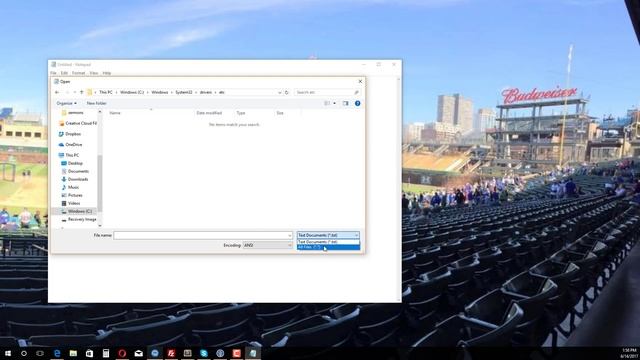Open File Explorer from the taskbar
This screenshot has height=360, width=640.
(x=73, y=353)
